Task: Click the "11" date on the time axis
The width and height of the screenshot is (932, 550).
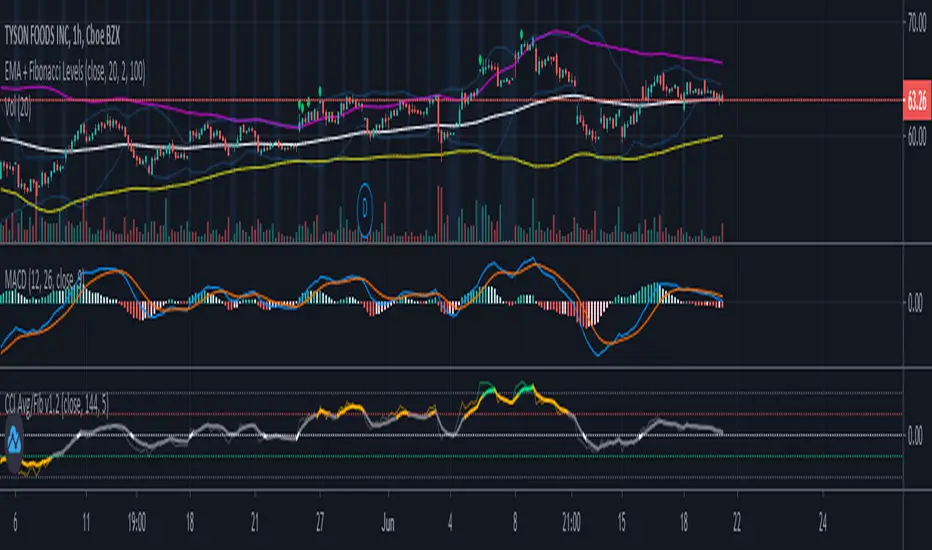Action: [x=87, y=521]
